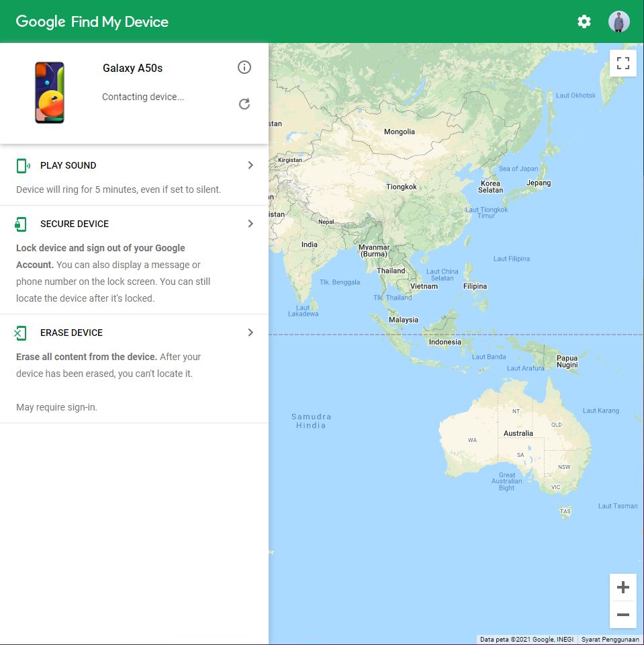This screenshot has width=644, height=645.
Task: Select SECURE DEVICE option
Action: click(75, 224)
